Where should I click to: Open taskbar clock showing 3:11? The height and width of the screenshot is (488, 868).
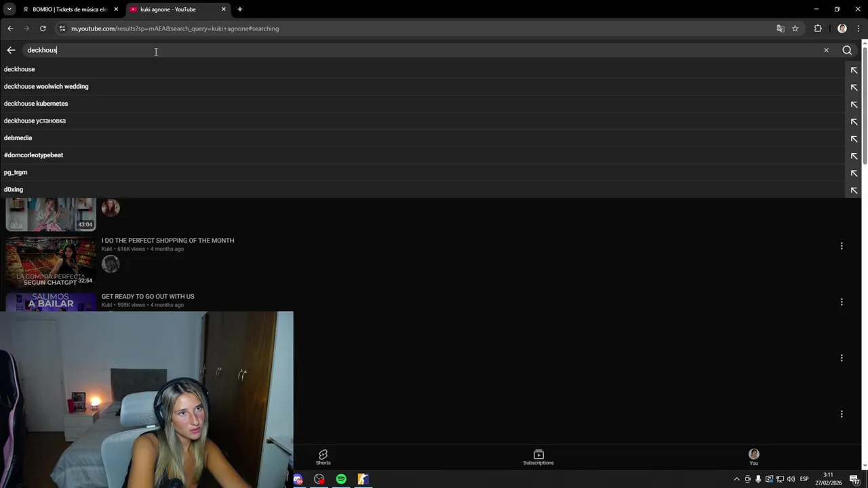(x=829, y=479)
